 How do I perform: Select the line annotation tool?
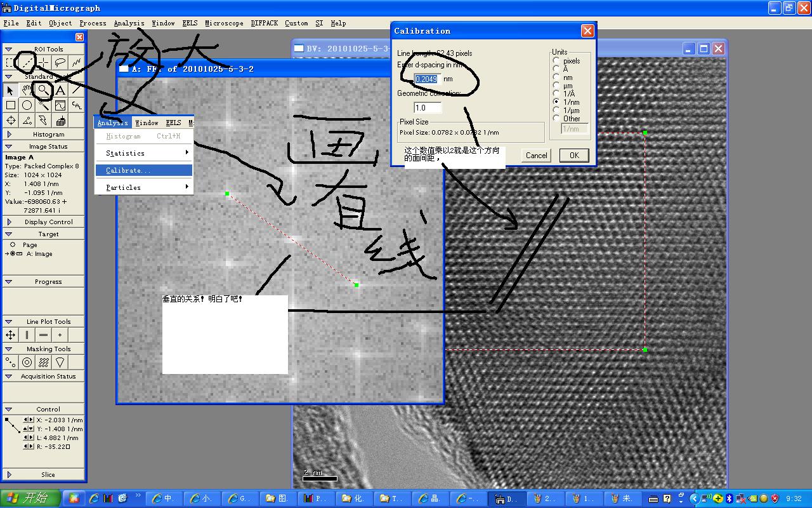click(76, 90)
